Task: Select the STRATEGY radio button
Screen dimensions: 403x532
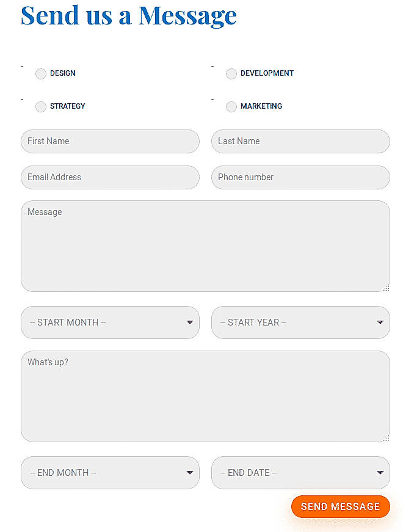Action: click(x=40, y=106)
